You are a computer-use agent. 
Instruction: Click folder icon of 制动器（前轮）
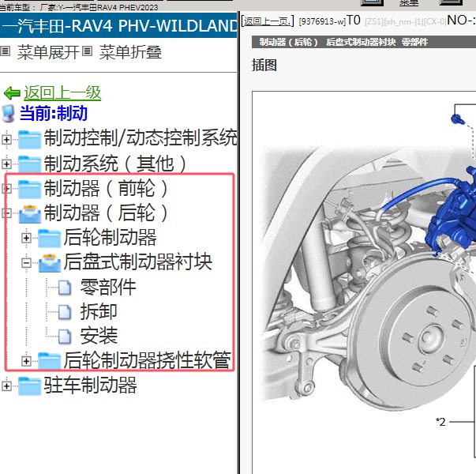point(29,188)
